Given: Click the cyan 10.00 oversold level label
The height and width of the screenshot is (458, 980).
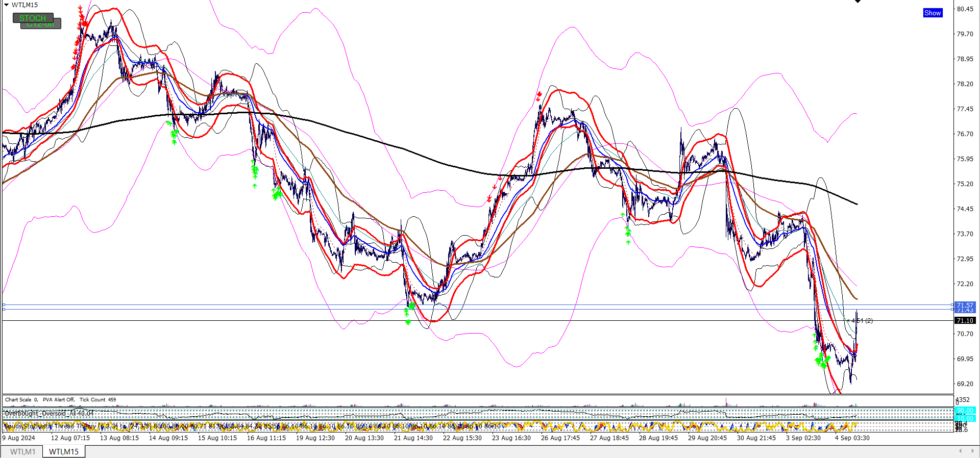Looking at the screenshot, I should 965,418.
